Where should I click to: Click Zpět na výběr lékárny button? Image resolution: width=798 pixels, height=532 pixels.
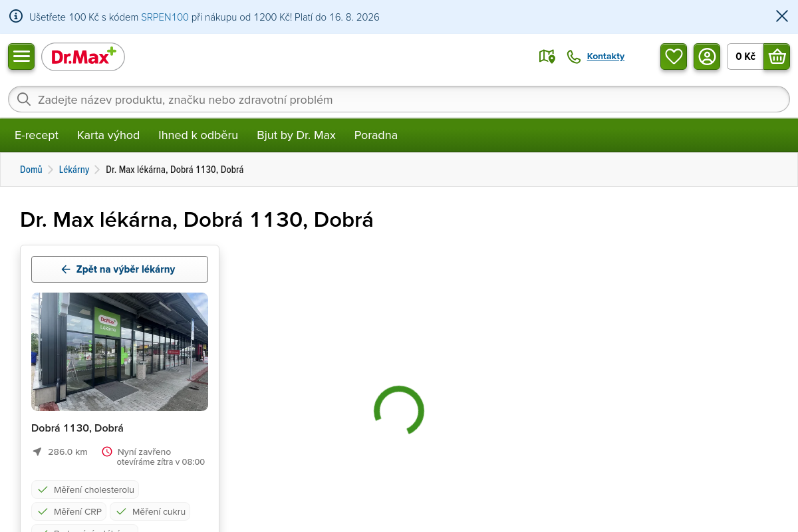click(x=120, y=269)
